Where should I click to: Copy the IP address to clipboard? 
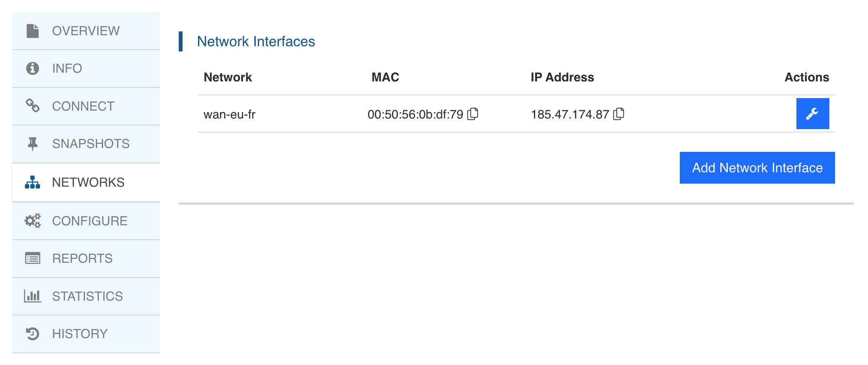click(618, 114)
